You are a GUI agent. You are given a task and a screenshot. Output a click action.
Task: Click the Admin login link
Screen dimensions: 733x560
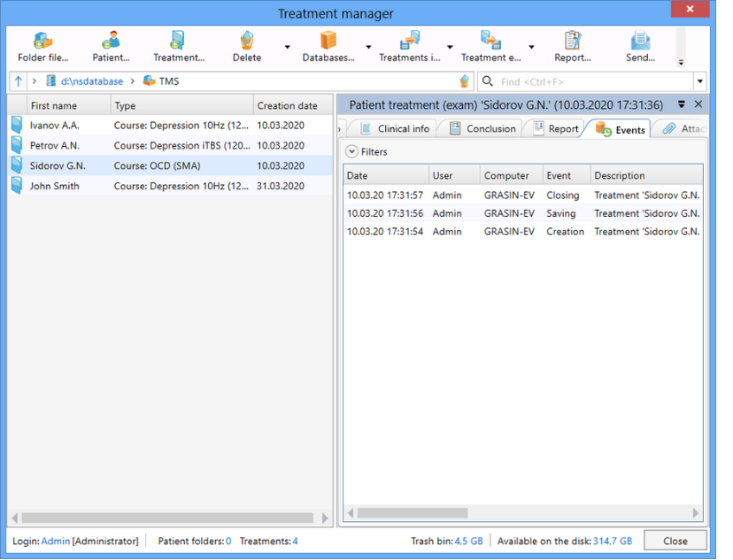(55, 541)
